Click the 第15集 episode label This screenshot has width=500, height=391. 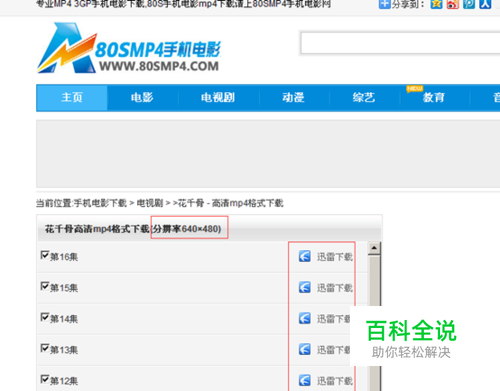coord(64,288)
